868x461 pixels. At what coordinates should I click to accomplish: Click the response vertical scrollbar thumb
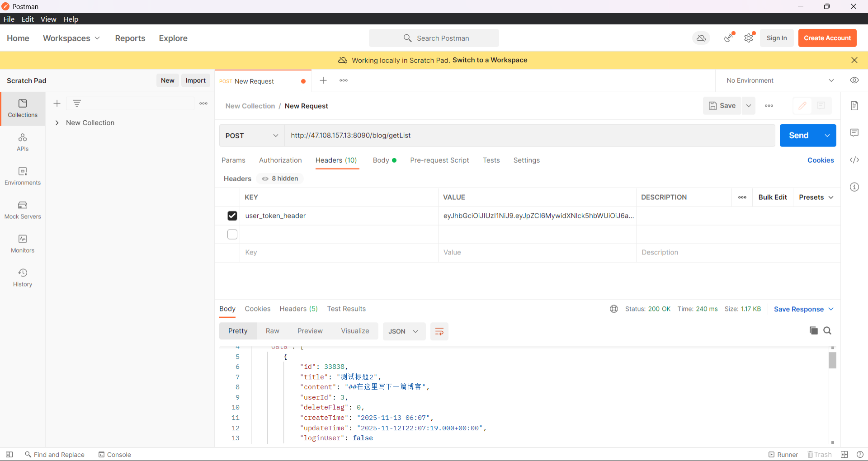tap(832, 360)
